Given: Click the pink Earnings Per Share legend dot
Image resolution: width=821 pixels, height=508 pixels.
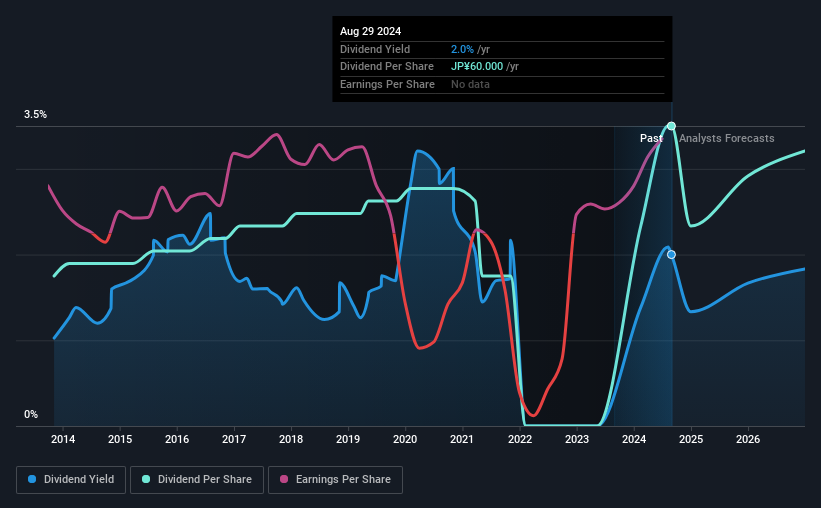Looking at the screenshot, I should (284, 479).
